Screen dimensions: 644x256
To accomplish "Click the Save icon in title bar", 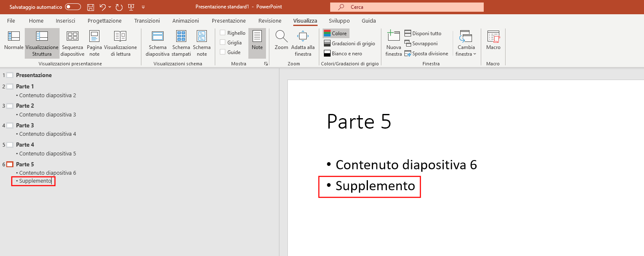I will coord(90,7).
